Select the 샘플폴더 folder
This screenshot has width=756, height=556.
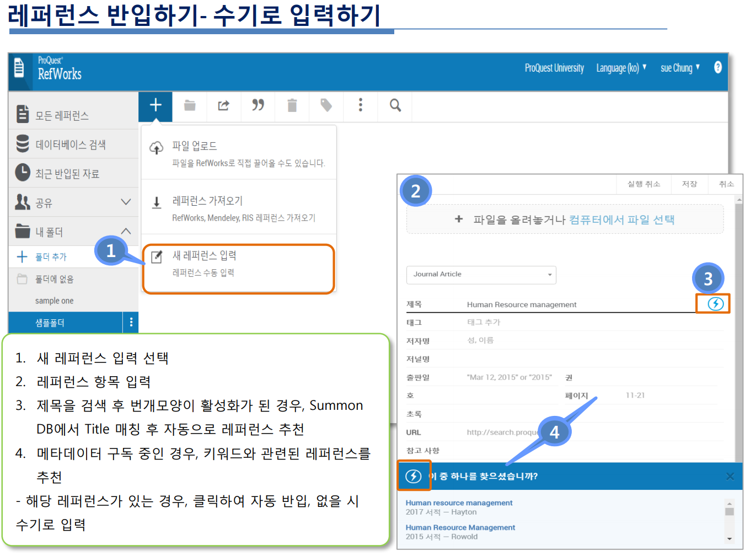point(66,322)
